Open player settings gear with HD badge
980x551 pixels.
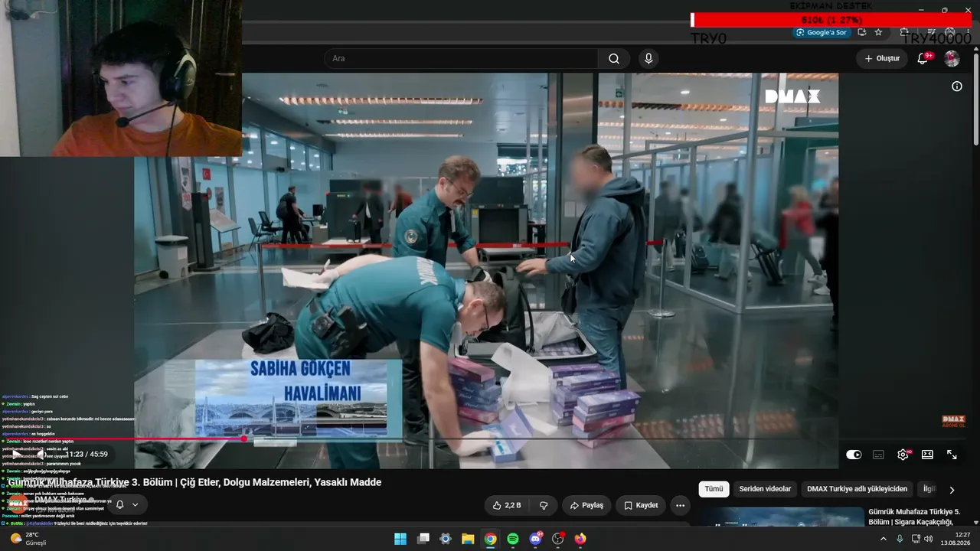pyautogui.click(x=903, y=455)
